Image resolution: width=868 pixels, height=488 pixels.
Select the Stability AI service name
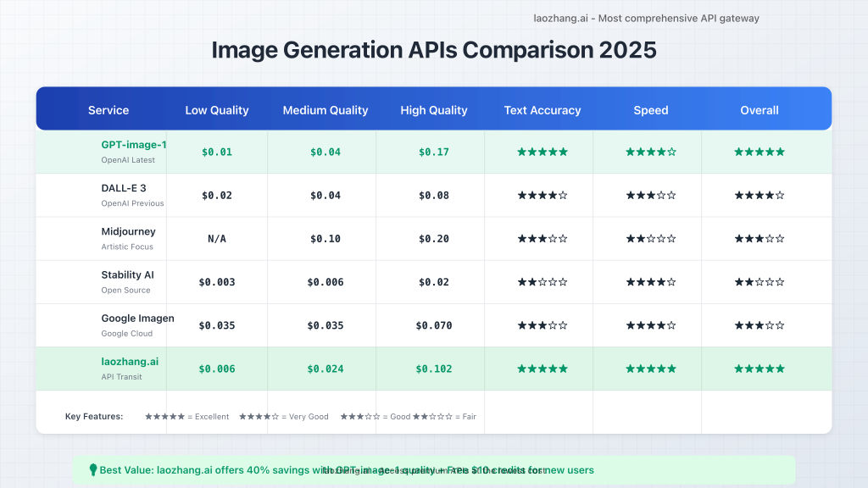pos(127,274)
